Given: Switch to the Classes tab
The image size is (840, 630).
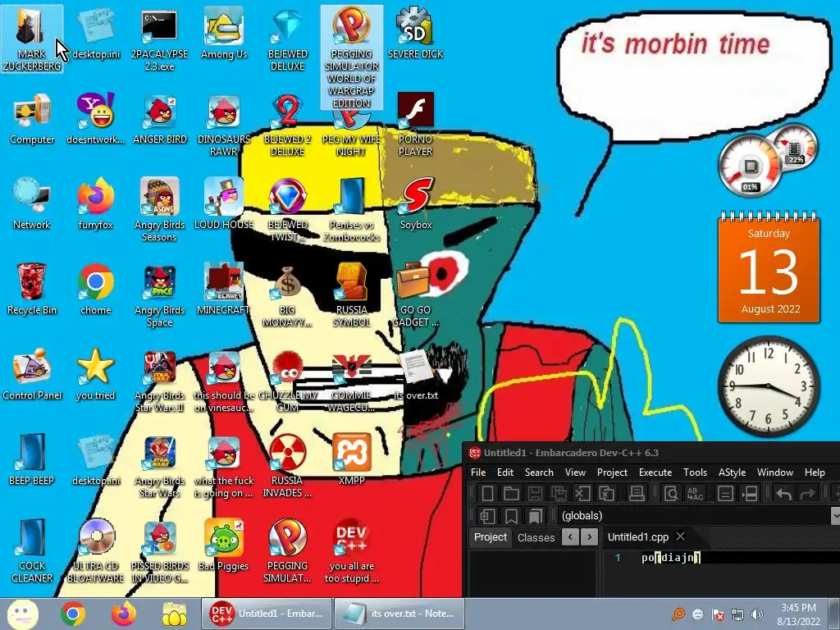Looking at the screenshot, I should [x=536, y=537].
